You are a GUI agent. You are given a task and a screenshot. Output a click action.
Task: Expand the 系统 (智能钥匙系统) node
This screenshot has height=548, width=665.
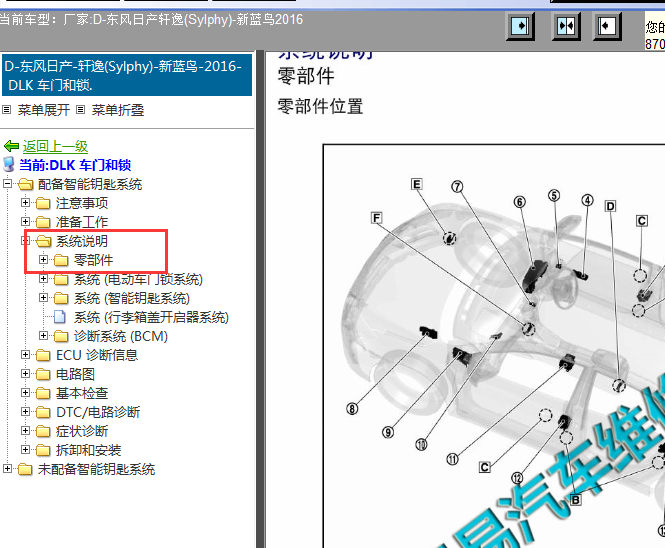[43, 297]
